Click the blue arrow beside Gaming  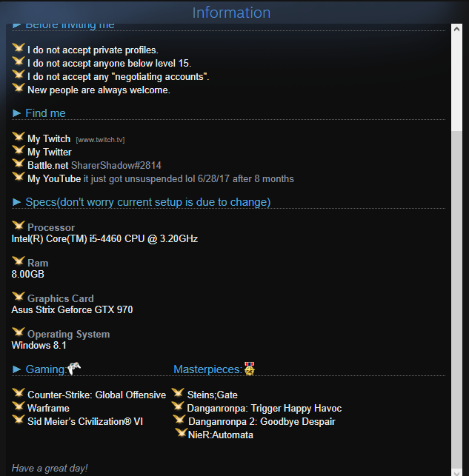pyautogui.click(x=17, y=369)
